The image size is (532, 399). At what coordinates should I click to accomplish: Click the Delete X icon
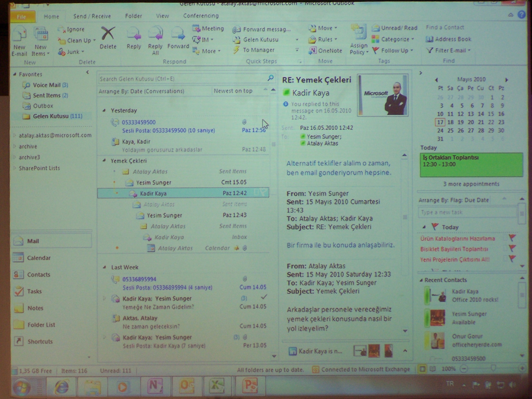[x=108, y=33]
